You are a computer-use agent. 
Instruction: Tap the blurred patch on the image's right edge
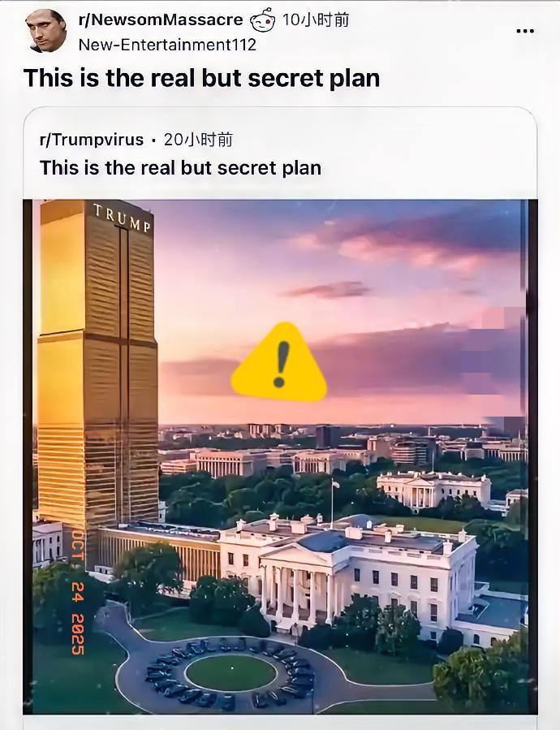pos(501,365)
